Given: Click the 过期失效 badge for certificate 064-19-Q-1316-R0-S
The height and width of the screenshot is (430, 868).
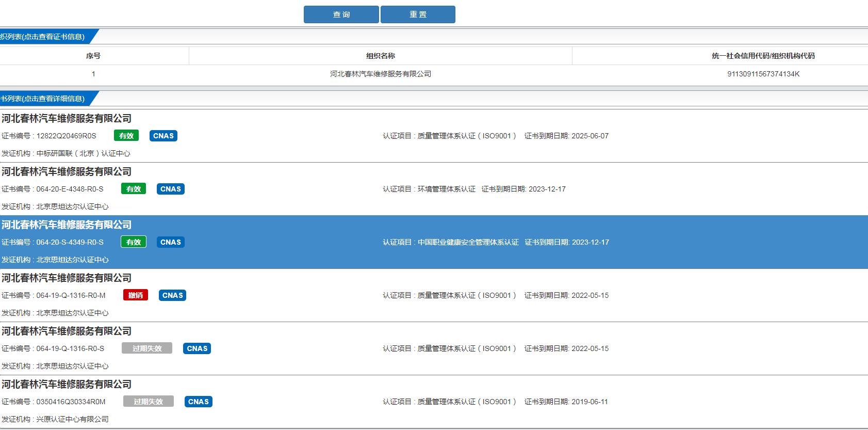Looking at the screenshot, I should 147,348.
